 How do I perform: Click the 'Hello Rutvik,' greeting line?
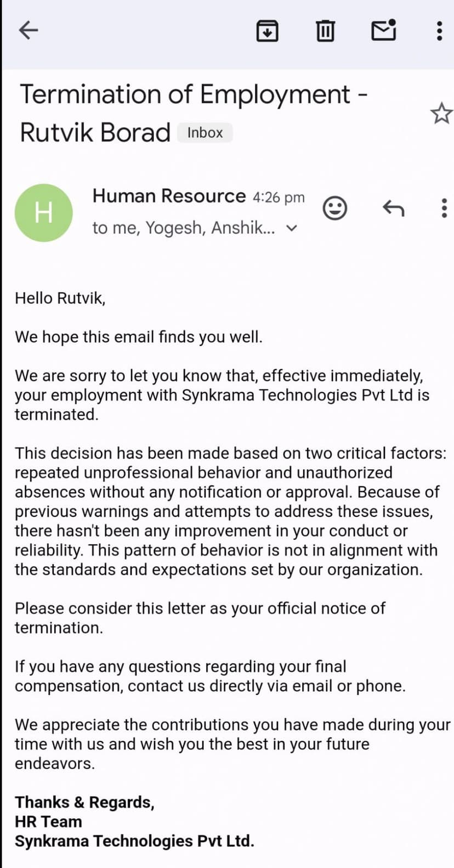(x=60, y=298)
